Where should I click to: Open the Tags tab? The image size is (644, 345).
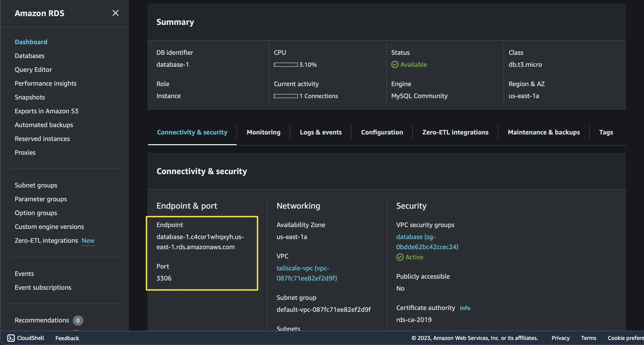[x=606, y=132]
